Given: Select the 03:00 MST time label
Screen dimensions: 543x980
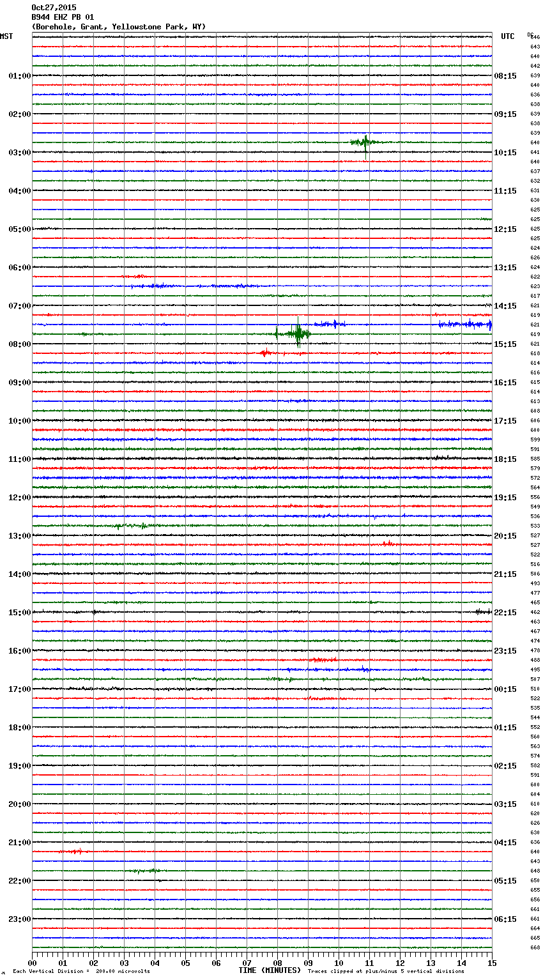Looking at the screenshot, I should (19, 153).
